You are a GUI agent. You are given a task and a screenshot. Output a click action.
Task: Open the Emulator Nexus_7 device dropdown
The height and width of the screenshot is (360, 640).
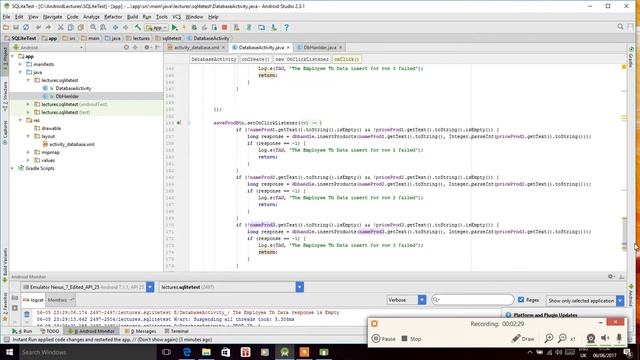(150, 287)
